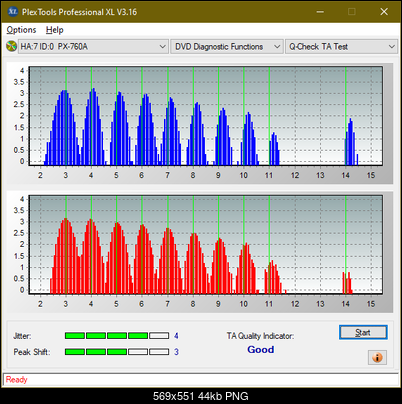Minimize the PlexTools window
Viewport: 402px width, 404px height.
pos(320,12)
